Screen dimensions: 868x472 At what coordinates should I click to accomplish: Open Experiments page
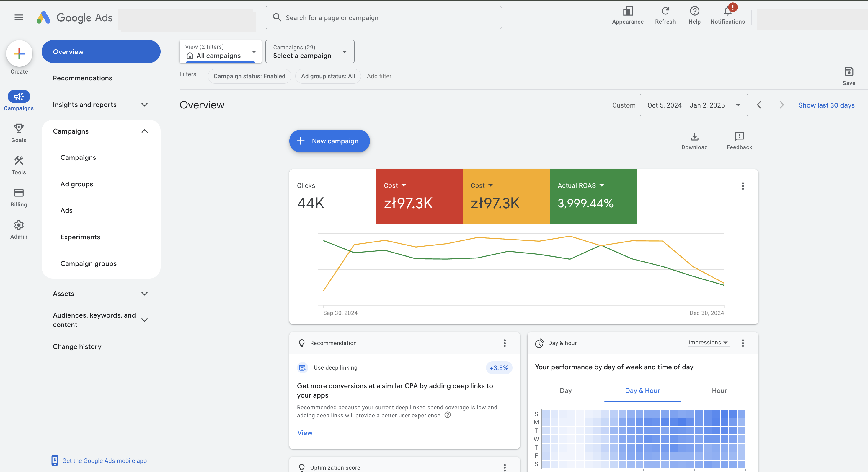80,237
